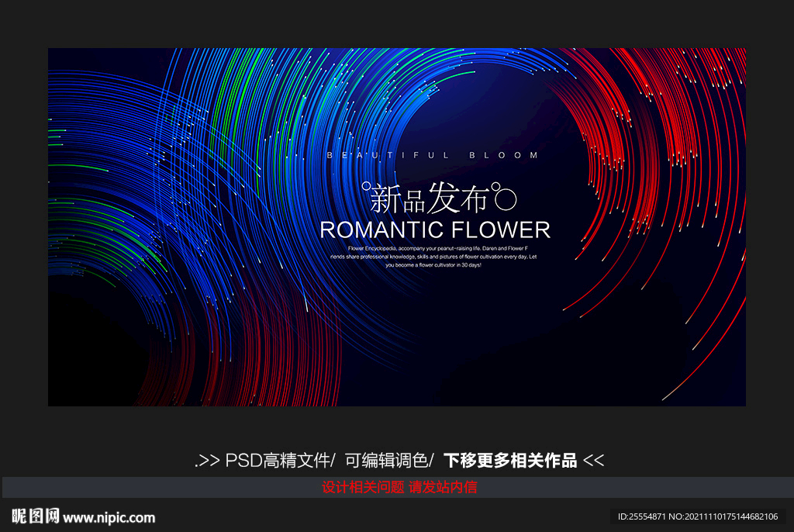Click the small circle icon beside 新品发布

496,185
